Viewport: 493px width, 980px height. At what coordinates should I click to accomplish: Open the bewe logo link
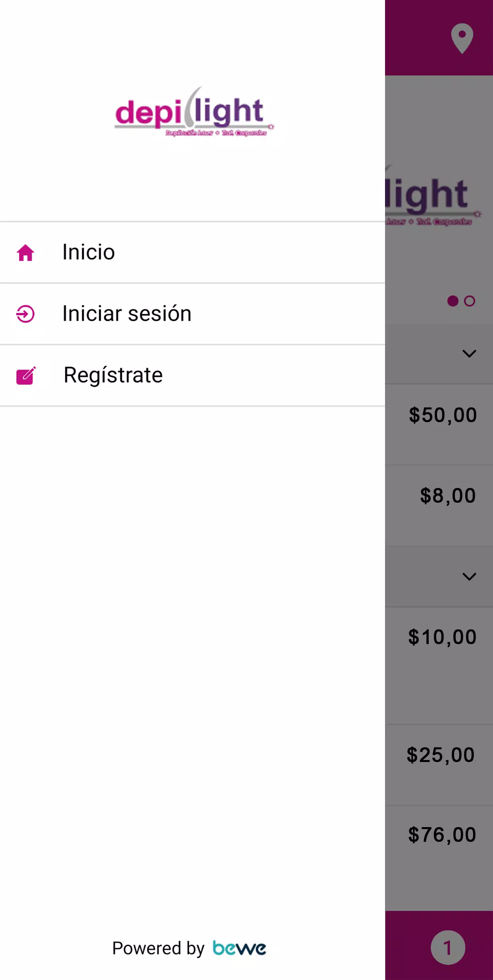point(239,948)
